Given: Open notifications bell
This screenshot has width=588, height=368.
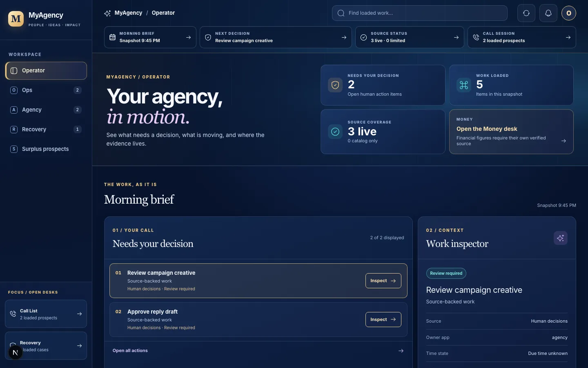Looking at the screenshot, I should pos(548,13).
